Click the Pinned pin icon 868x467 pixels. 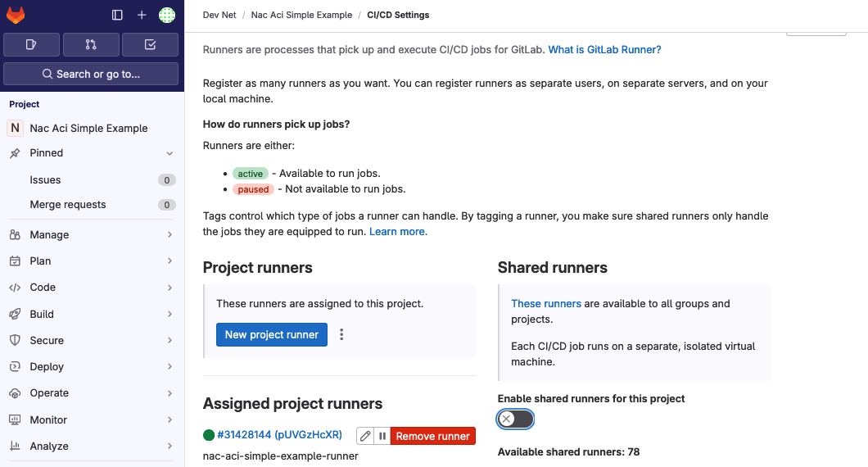pos(15,153)
